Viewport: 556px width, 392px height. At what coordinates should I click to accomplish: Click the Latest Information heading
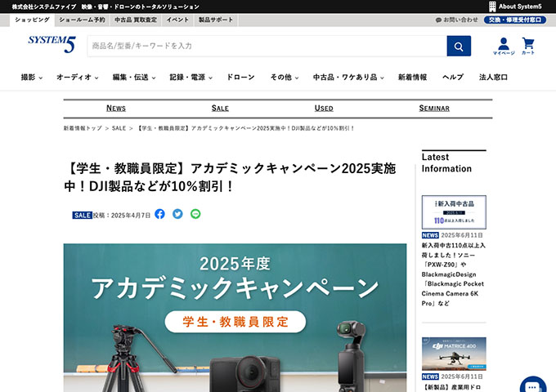click(x=446, y=163)
